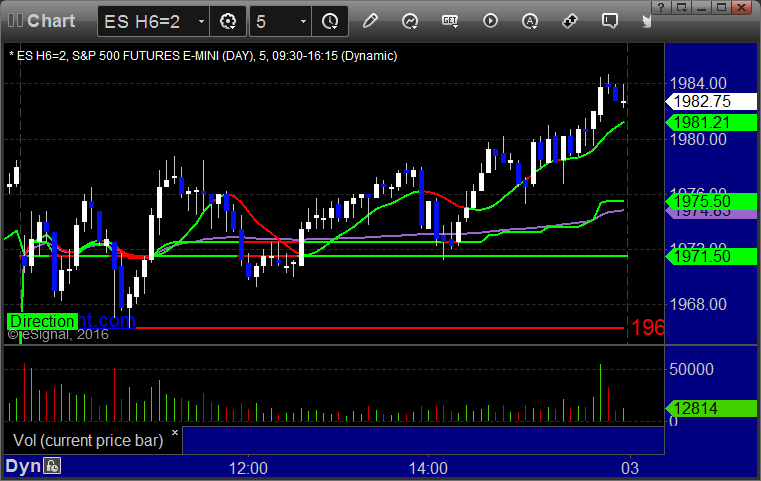Click the help question mark button
The height and width of the screenshot is (481, 761).
pyautogui.click(x=661, y=7)
